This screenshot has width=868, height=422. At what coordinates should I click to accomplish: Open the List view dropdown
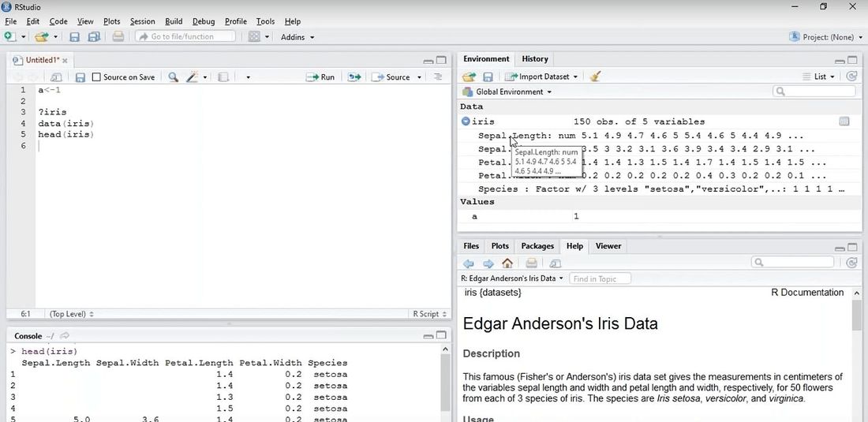[x=819, y=77]
